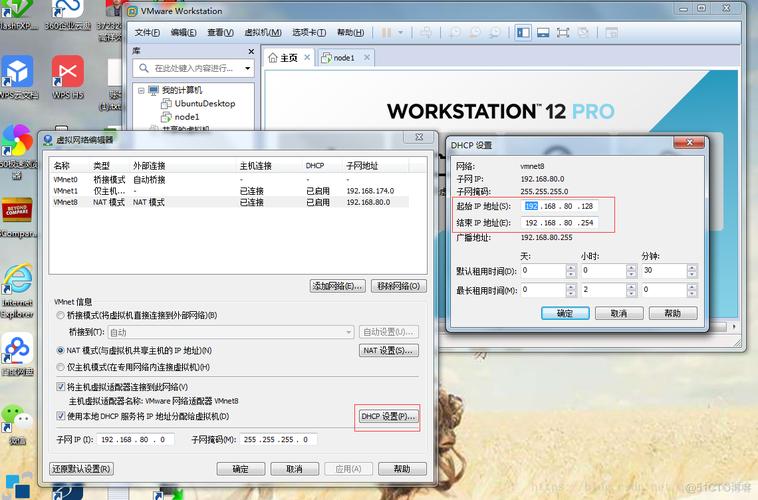
Task: Click the revert to snapshot toolbar icon
Action: [x=475, y=32]
